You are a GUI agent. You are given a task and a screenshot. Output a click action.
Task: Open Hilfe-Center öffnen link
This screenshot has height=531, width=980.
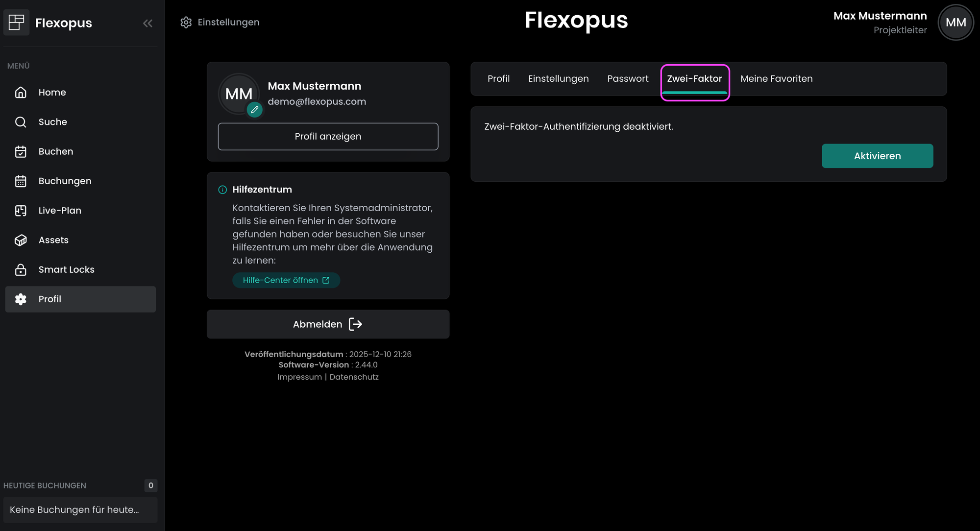[286, 280]
